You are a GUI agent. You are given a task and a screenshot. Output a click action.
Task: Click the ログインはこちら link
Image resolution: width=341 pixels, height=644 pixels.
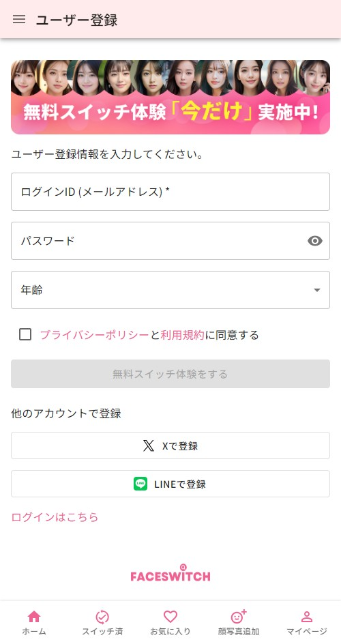pos(55,517)
